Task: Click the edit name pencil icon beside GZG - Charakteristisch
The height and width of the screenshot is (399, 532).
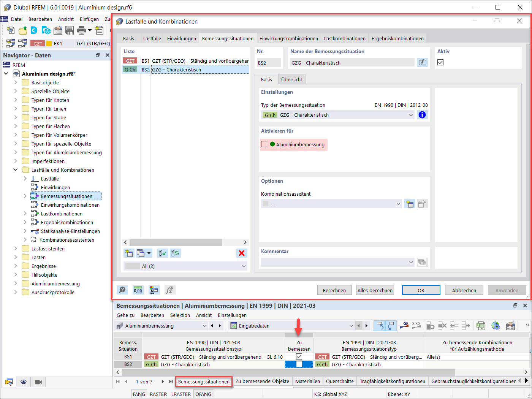Action: (x=422, y=63)
